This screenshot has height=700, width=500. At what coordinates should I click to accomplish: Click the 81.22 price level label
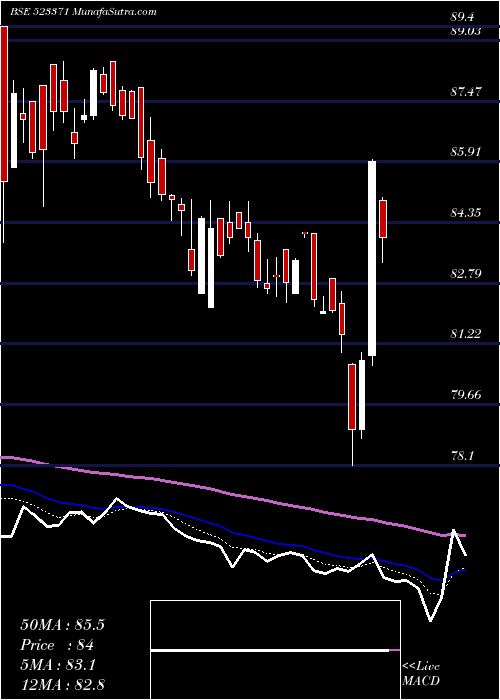466,333
